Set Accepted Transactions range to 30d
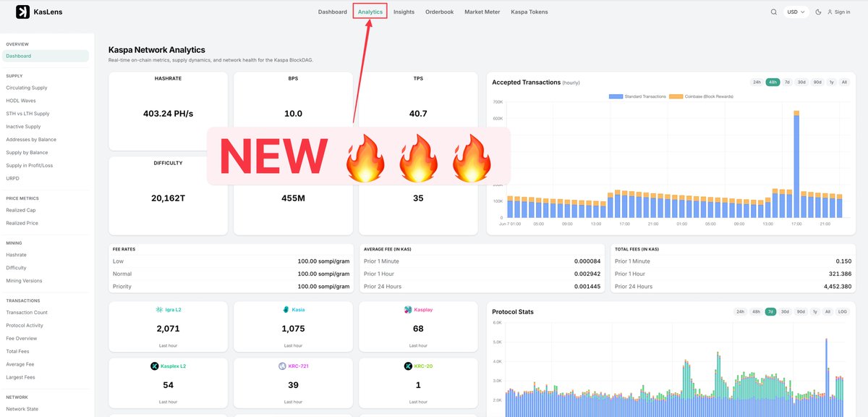This screenshot has height=417, width=868. [801, 83]
